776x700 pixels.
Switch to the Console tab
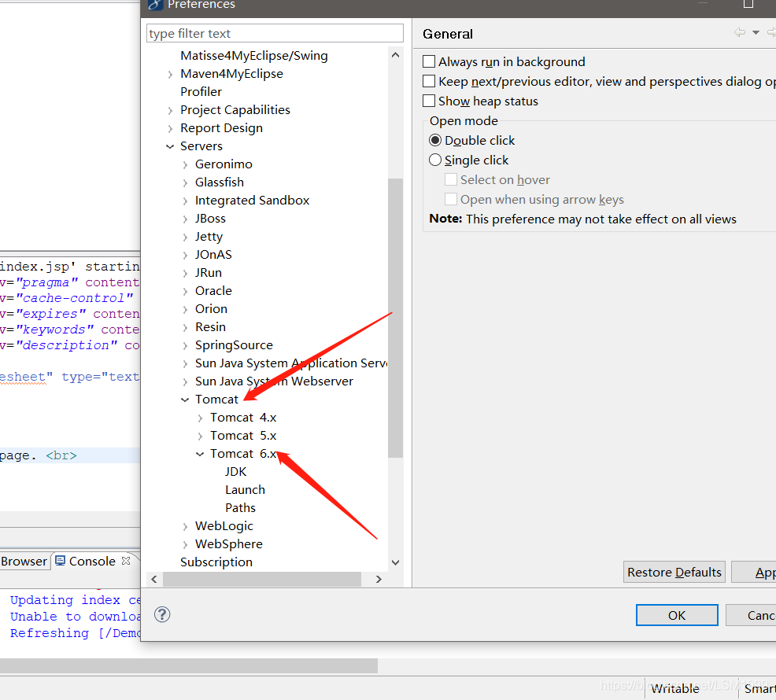point(92,561)
